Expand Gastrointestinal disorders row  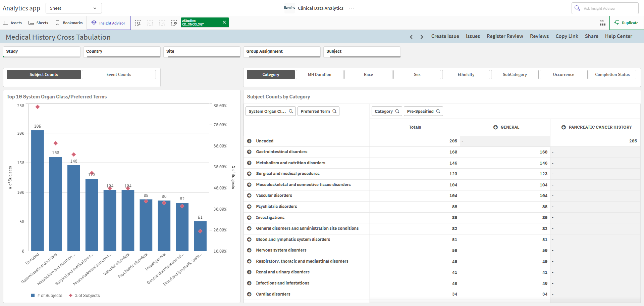pyautogui.click(x=249, y=152)
